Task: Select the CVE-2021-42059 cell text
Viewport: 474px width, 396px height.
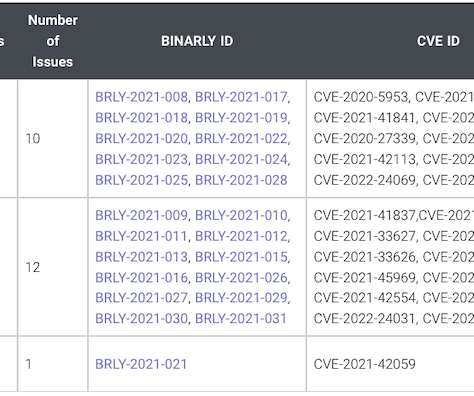Action: pyautogui.click(x=365, y=364)
